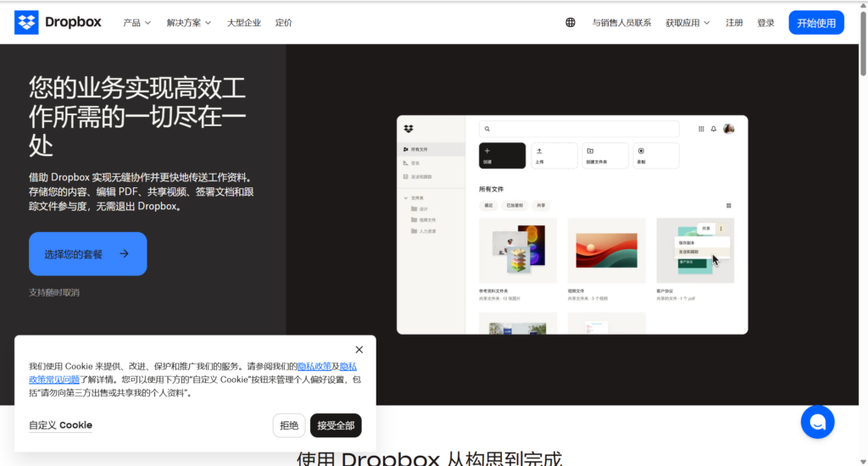Click the 上传 upload tile in preview
This screenshot has height=466, width=868.
pyautogui.click(x=554, y=156)
